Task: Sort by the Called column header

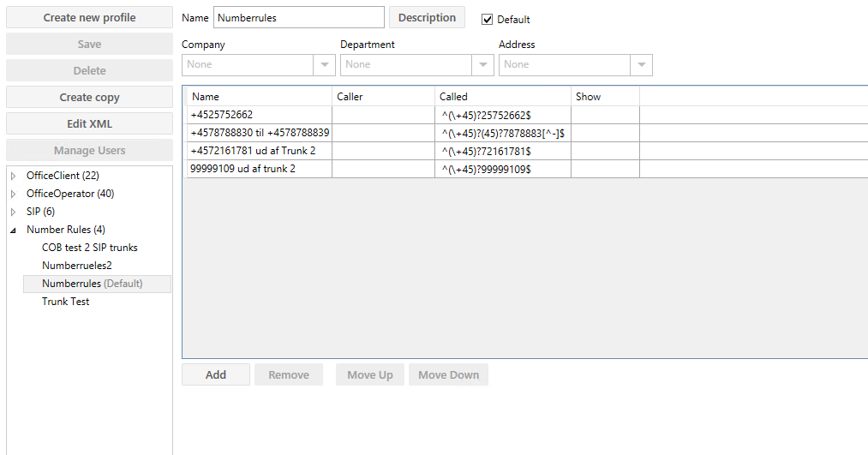Action: [502, 97]
